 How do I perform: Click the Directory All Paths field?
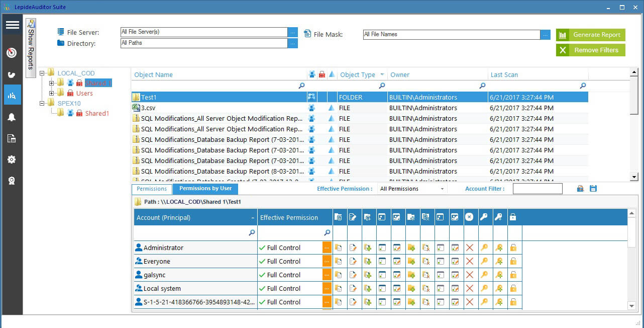point(204,43)
